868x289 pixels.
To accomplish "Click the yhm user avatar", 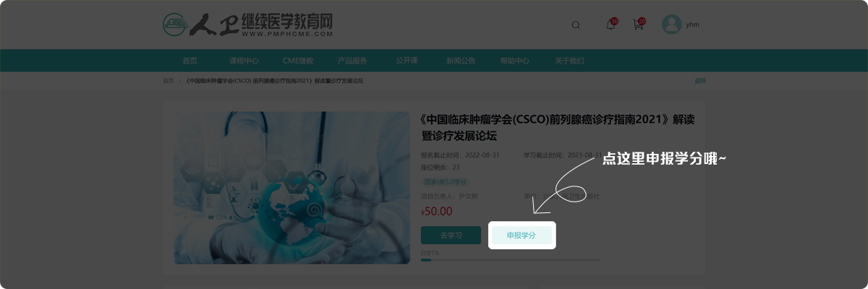I will 672,25.
